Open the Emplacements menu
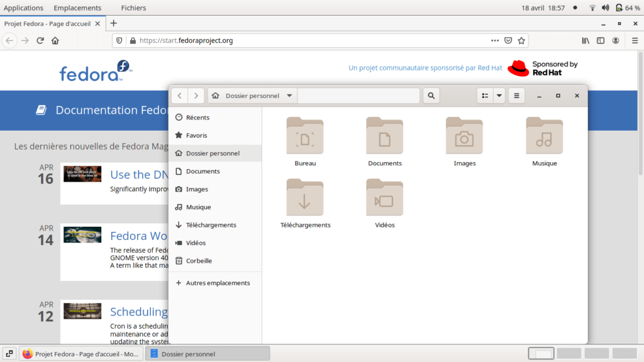 tap(77, 8)
